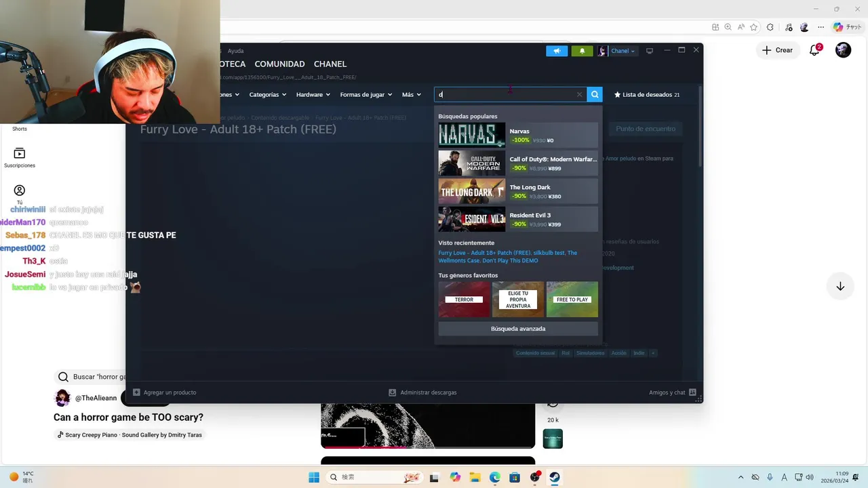
Task: Open the COMUNIDAD tab in Steam
Action: pyautogui.click(x=279, y=64)
